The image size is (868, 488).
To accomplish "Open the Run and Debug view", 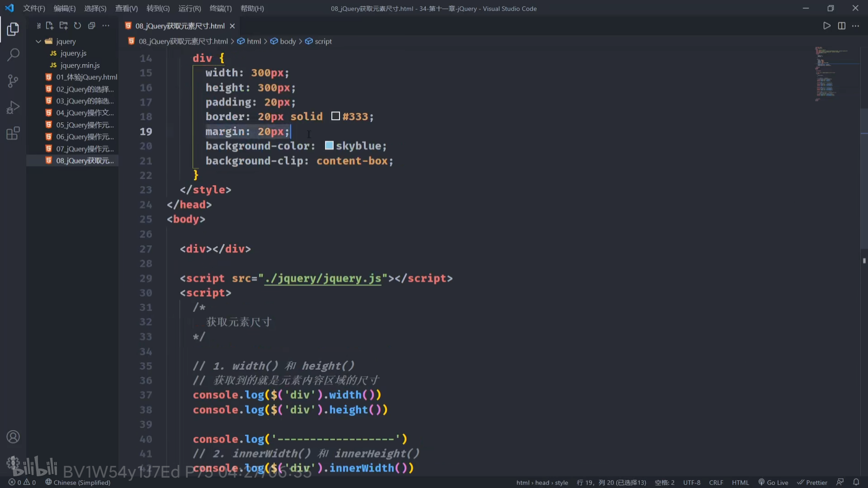I will [13, 108].
